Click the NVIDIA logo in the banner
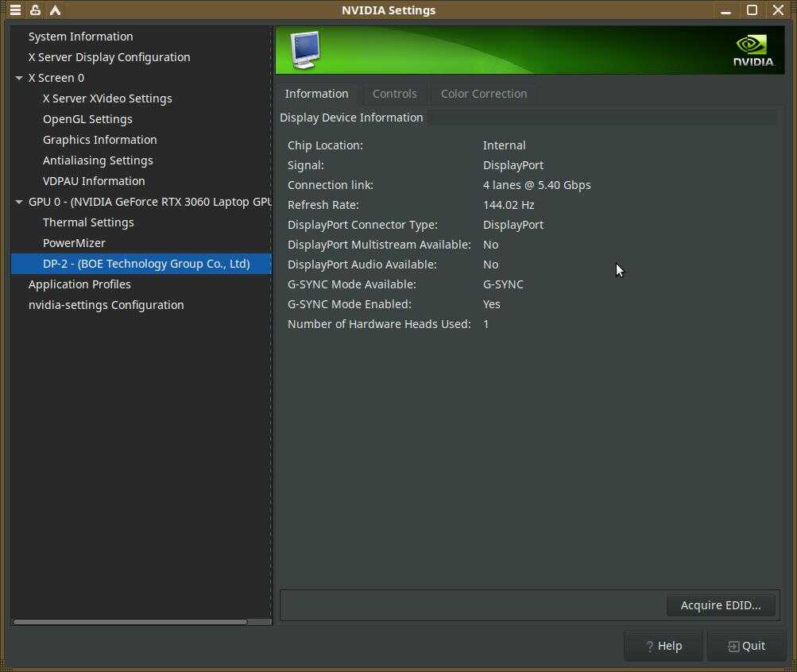This screenshot has height=672, width=797. pyautogui.click(x=753, y=51)
